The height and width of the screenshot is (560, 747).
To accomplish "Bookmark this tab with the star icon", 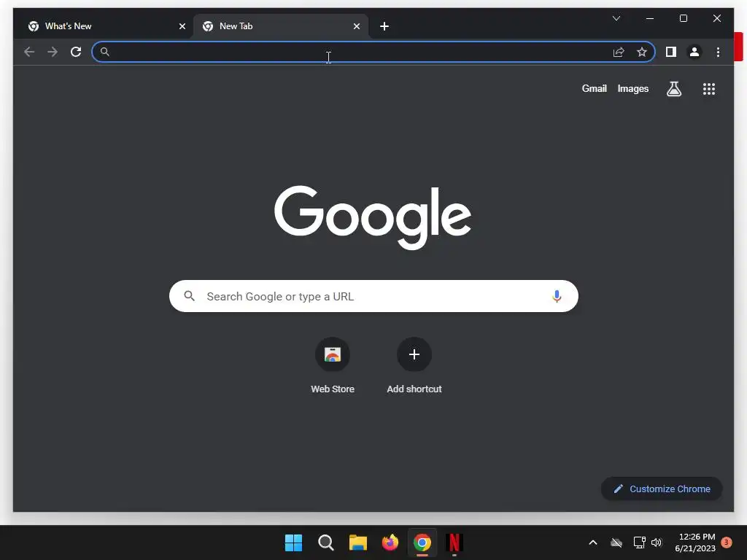I will (642, 52).
